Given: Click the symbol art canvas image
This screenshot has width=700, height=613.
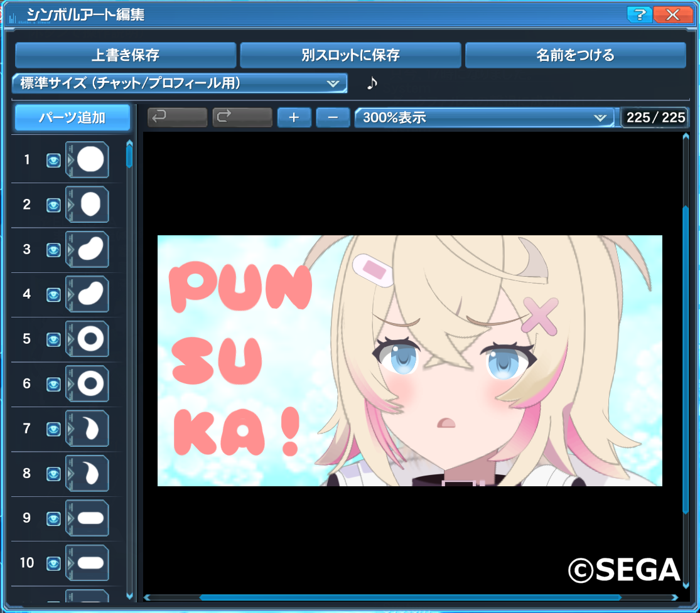Looking at the screenshot, I should [410, 361].
